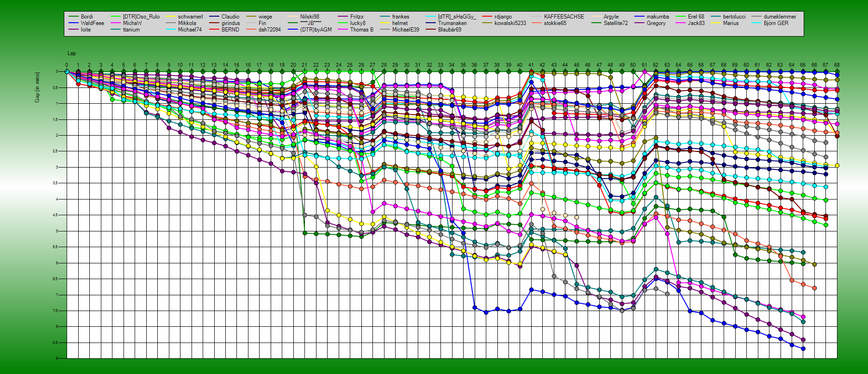Viewport: 868px width, 374px height.
Task: Select the (DTR)byAGM legend entry
Action: point(316,30)
